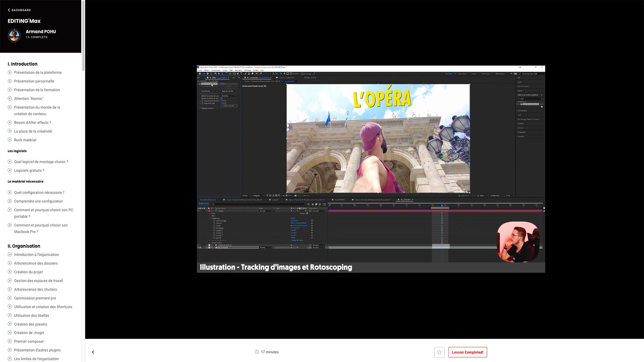Open lesson Besoin d'After effects ?
This screenshot has height=362, width=644.
coord(33,123)
